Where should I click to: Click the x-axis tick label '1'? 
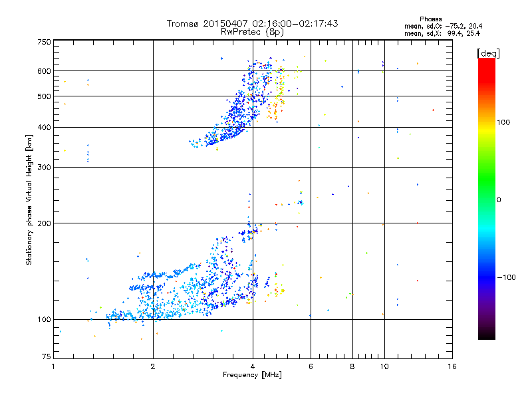coord(53,366)
